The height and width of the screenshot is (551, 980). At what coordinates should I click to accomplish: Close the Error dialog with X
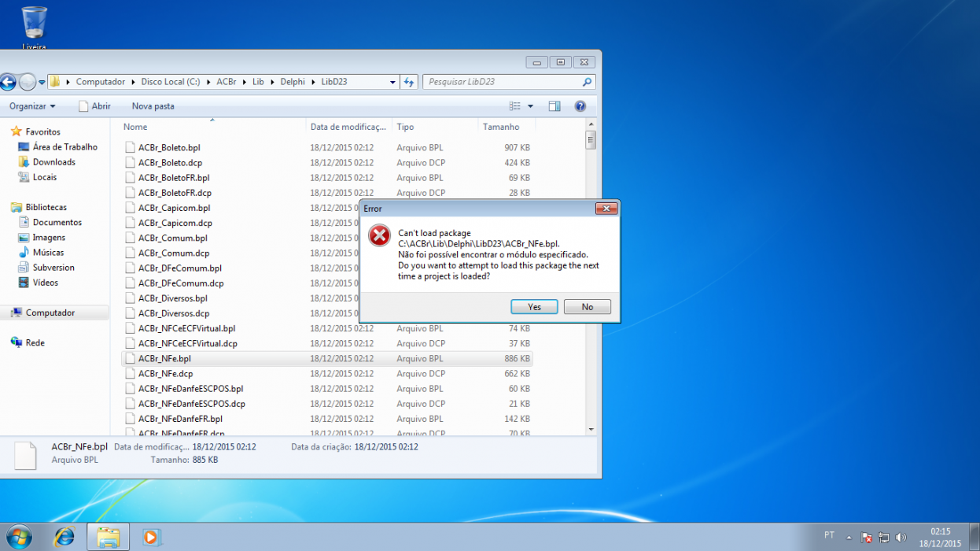606,209
